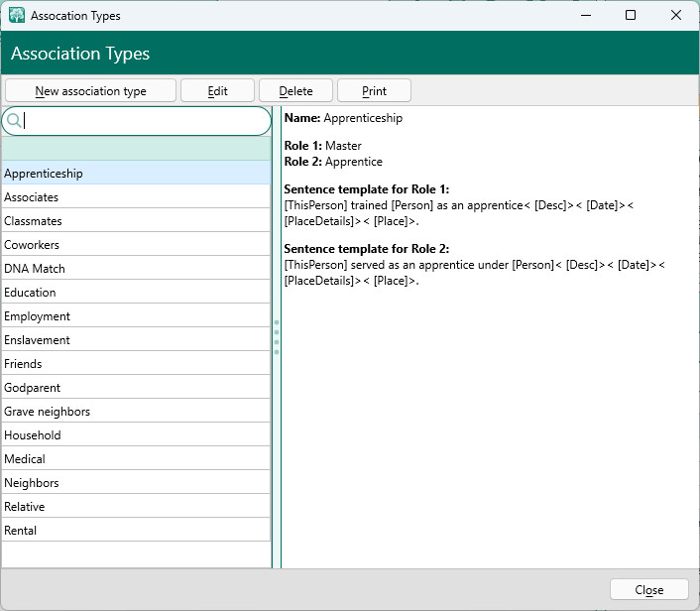Close the dialog with the Close button

[x=649, y=589]
